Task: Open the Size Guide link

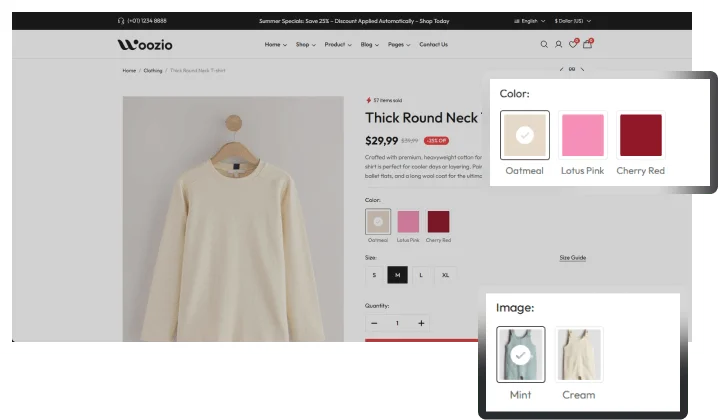Action: pos(572,258)
